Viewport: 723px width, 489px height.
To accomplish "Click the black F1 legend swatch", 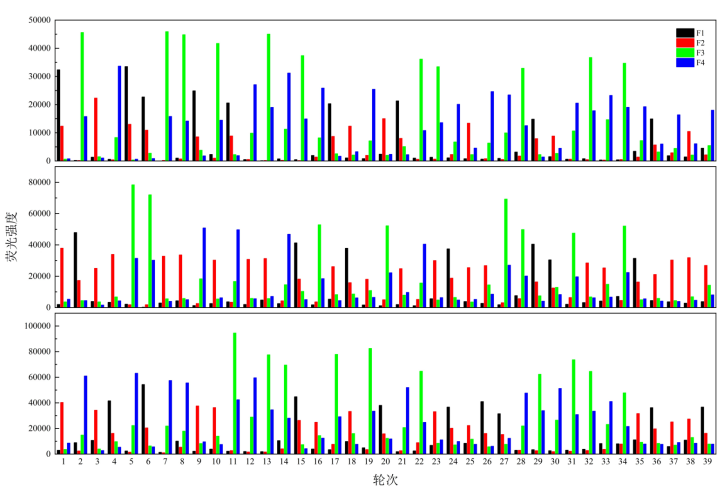I will point(685,33).
